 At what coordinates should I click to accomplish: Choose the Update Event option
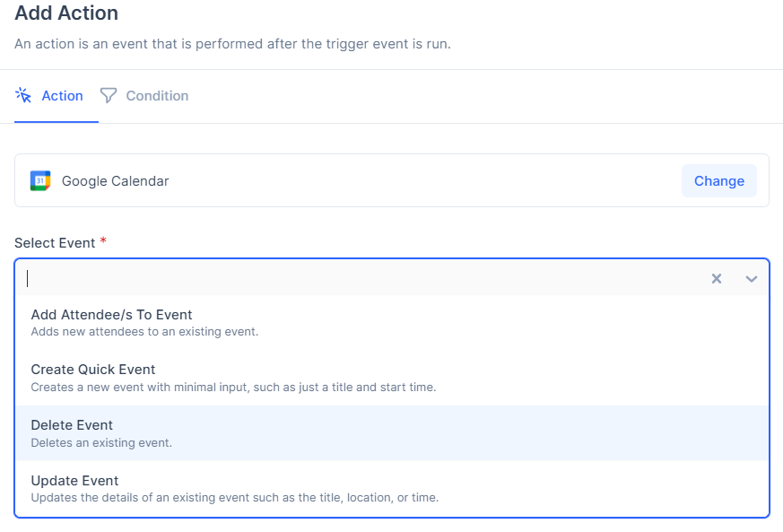tap(392, 489)
